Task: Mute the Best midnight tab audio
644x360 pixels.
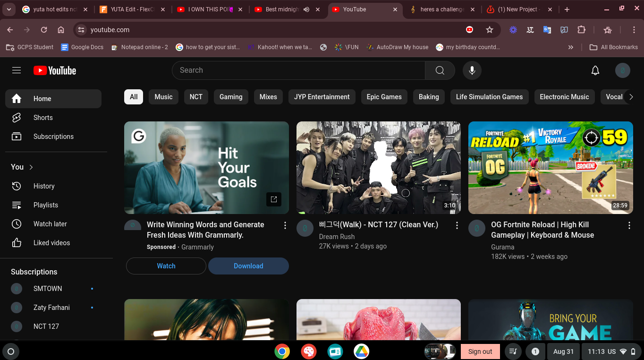Action: click(x=306, y=9)
